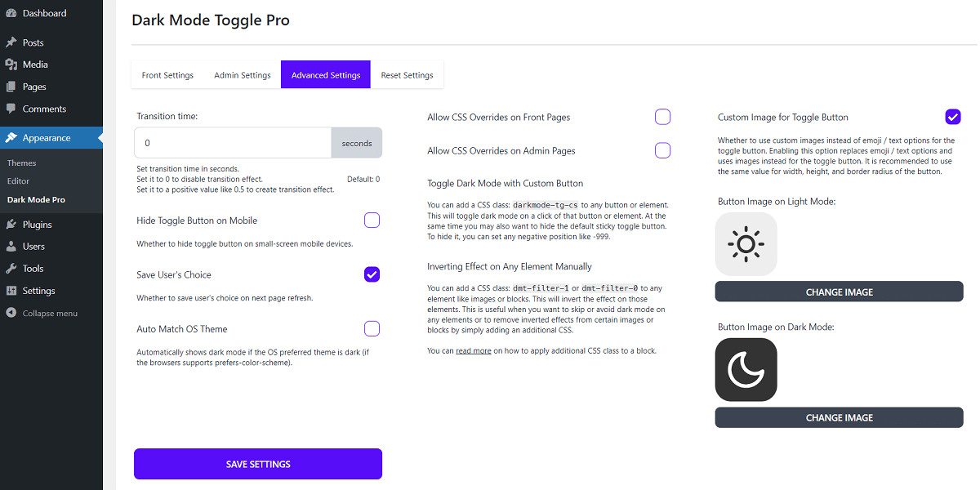The width and height of the screenshot is (980, 490).
Task: Follow the read more link
Action: click(x=474, y=351)
